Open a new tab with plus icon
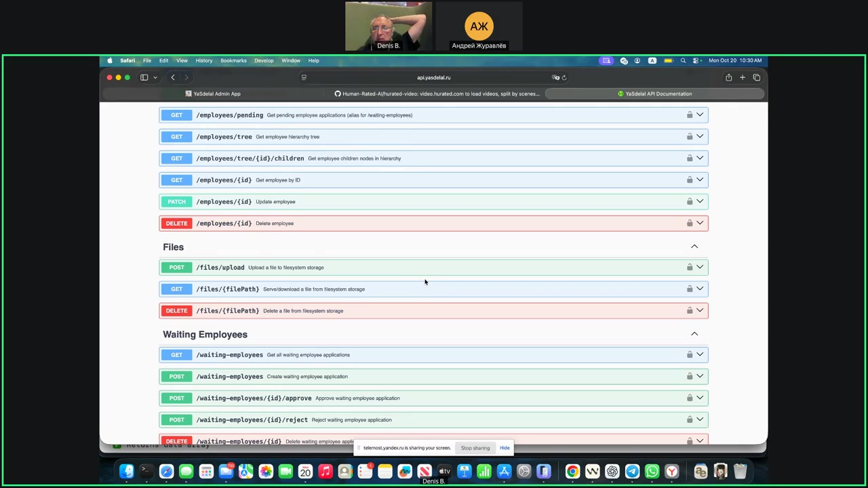868x488 pixels. [x=743, y=77]
